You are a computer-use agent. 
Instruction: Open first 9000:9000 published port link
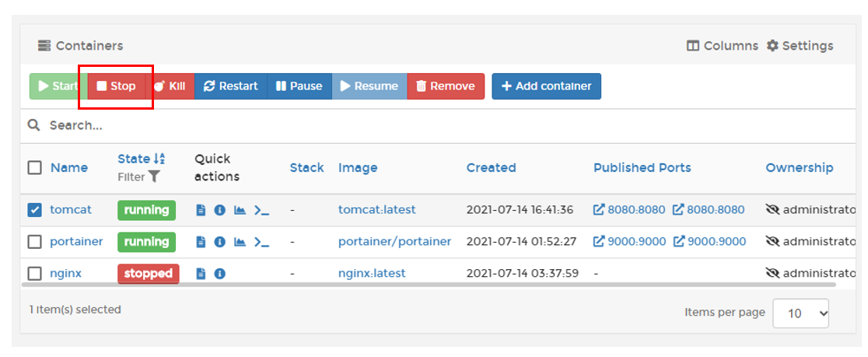[x=630, y=242]
